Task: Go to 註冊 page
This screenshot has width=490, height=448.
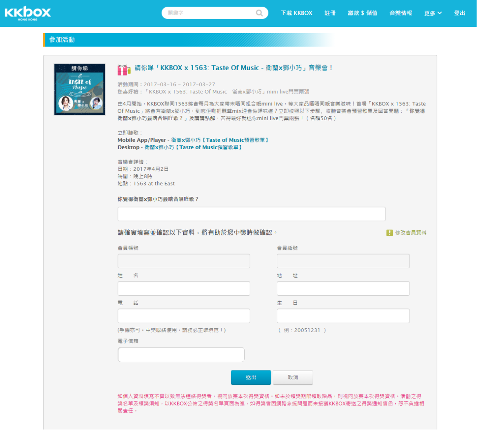Action: (330, 13)
